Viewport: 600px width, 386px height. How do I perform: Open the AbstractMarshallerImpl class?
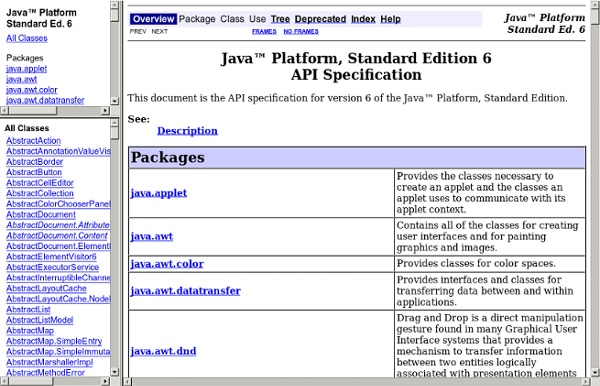pyautogui.click(x=49, y=362)
